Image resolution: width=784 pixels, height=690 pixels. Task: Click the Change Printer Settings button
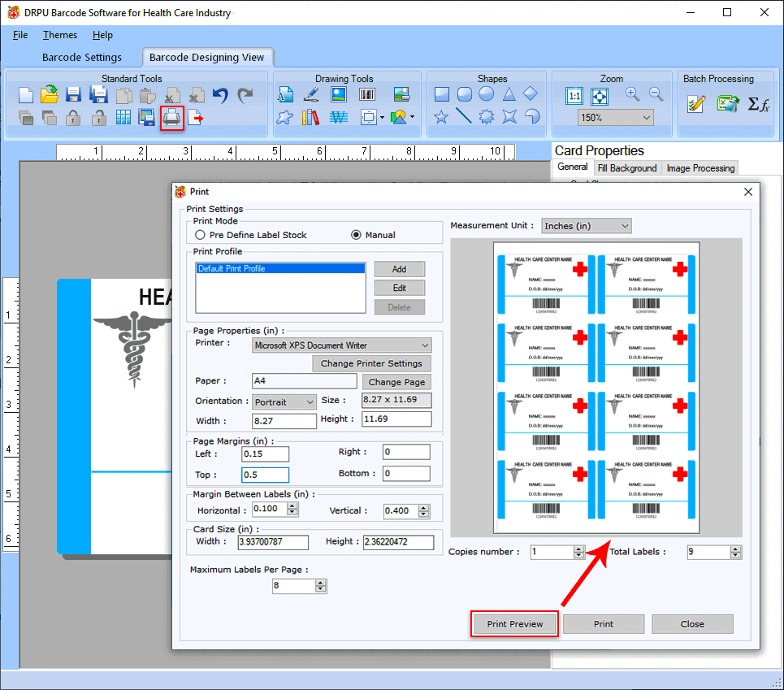371,363
